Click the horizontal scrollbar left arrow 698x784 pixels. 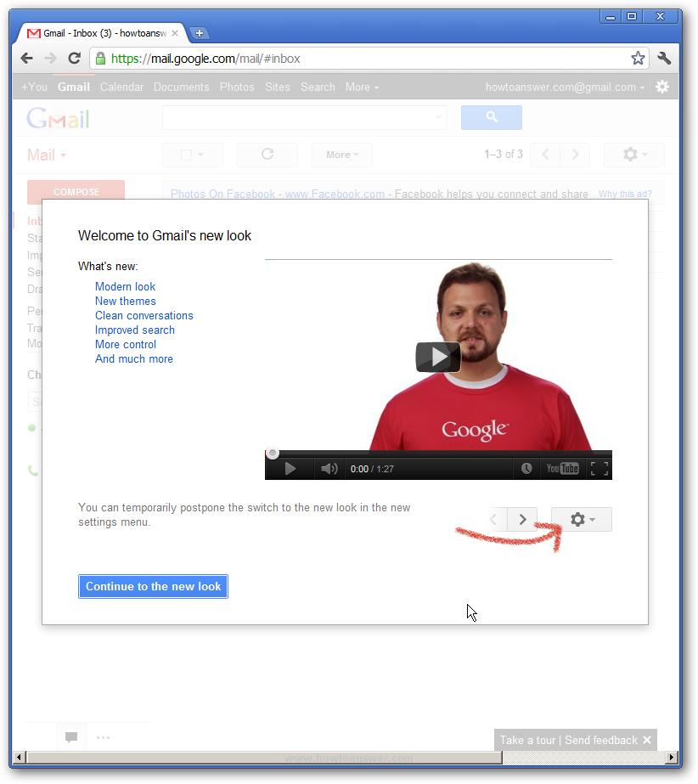[19, 757]
